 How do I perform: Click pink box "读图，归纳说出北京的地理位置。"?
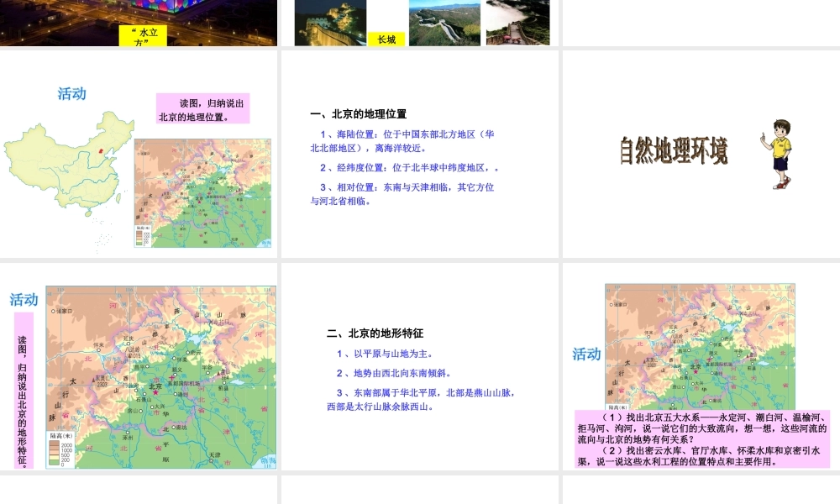pos(203,108)
